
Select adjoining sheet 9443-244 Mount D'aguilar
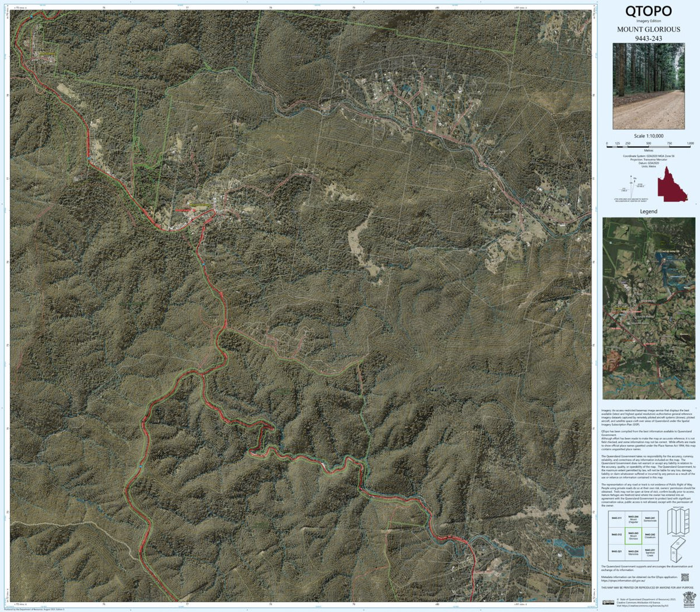pyautogui.click(x=633, y=519)
